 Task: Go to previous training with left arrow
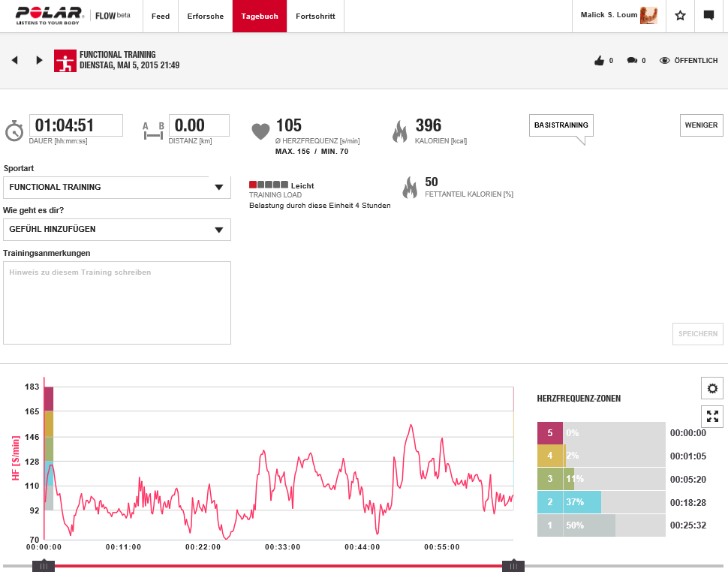tap(15, 60)
